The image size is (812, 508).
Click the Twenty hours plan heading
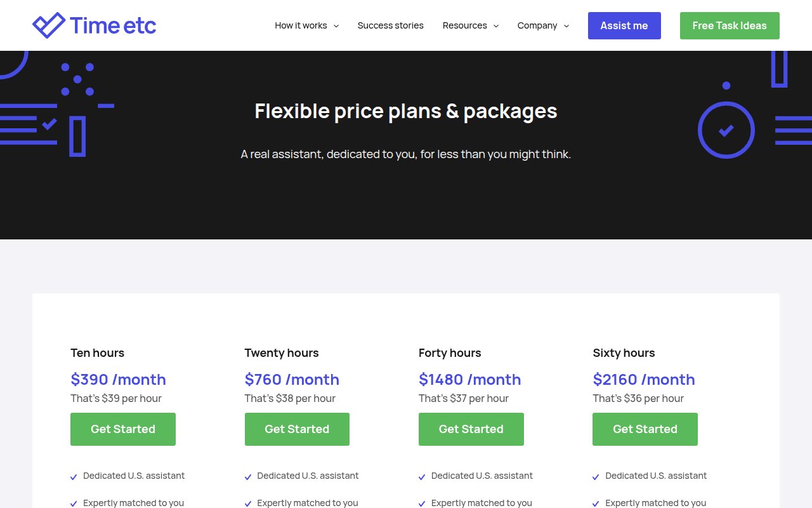click(281, 352)
